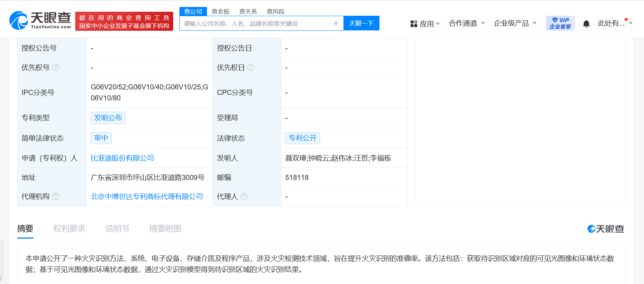
Task: Open 比亚迪股份有限公司 company link
Action: [122, 158]
